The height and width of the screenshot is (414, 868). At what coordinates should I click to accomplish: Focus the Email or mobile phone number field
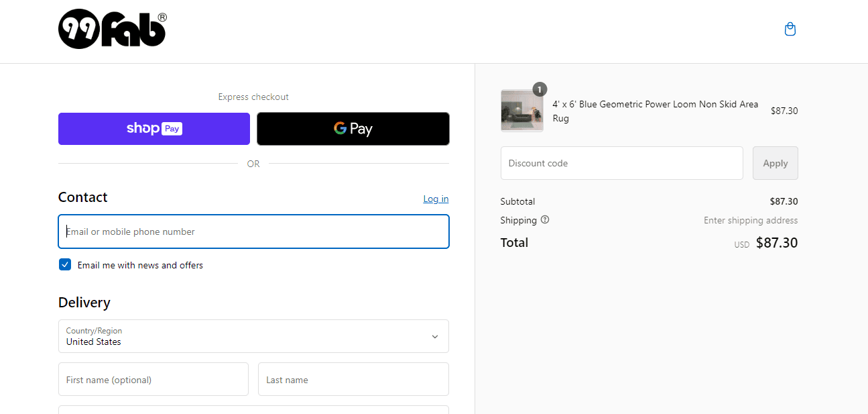253,231
